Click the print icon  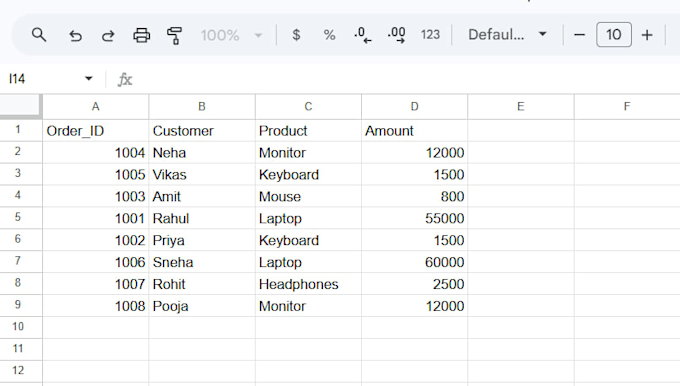tap(141, 35)
